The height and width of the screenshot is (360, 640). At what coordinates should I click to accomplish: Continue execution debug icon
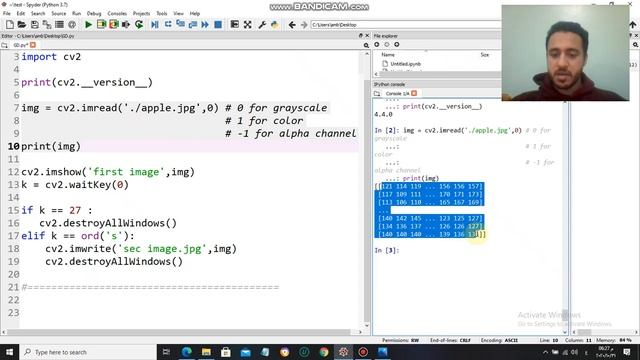pos(205,25)
